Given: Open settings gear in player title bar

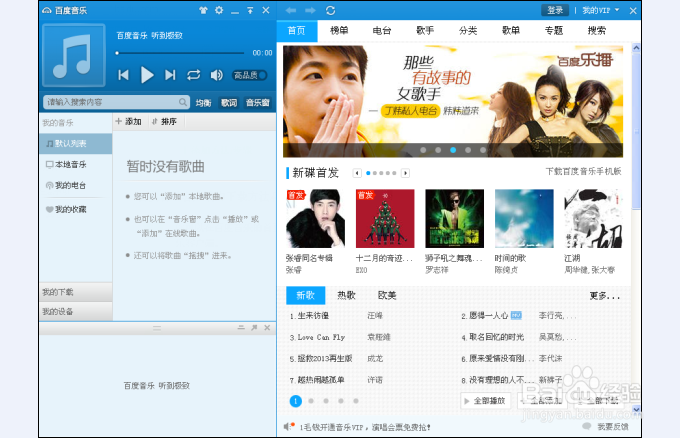Looking at the screenshot, I should pos(219,10).
